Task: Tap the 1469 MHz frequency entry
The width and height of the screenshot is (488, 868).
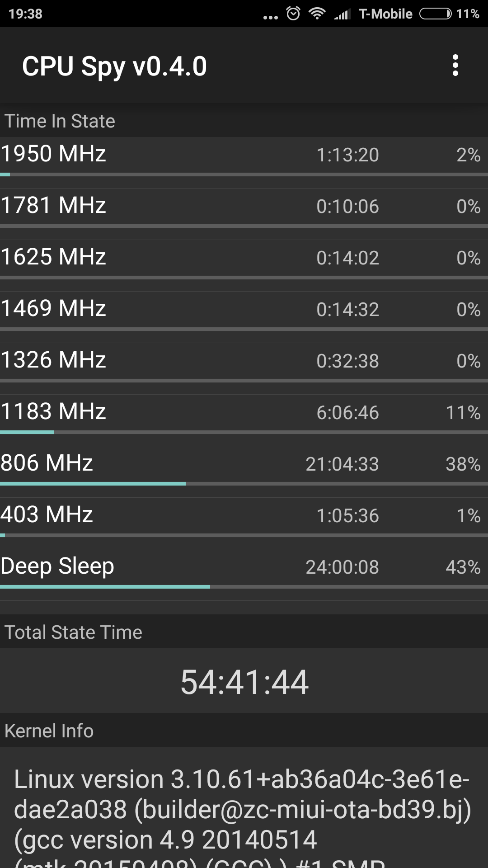Action: coord(53,309)
